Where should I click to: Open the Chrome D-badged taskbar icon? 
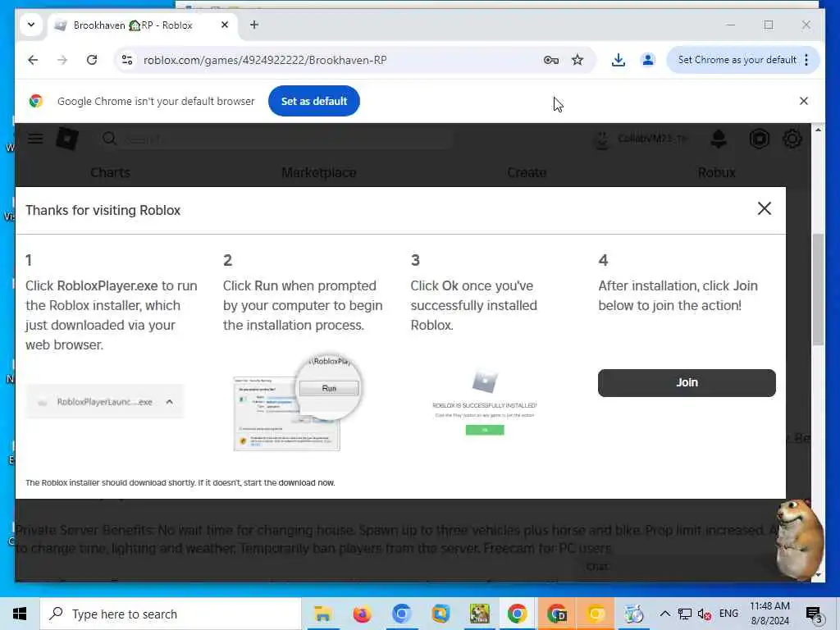point(557,614)
